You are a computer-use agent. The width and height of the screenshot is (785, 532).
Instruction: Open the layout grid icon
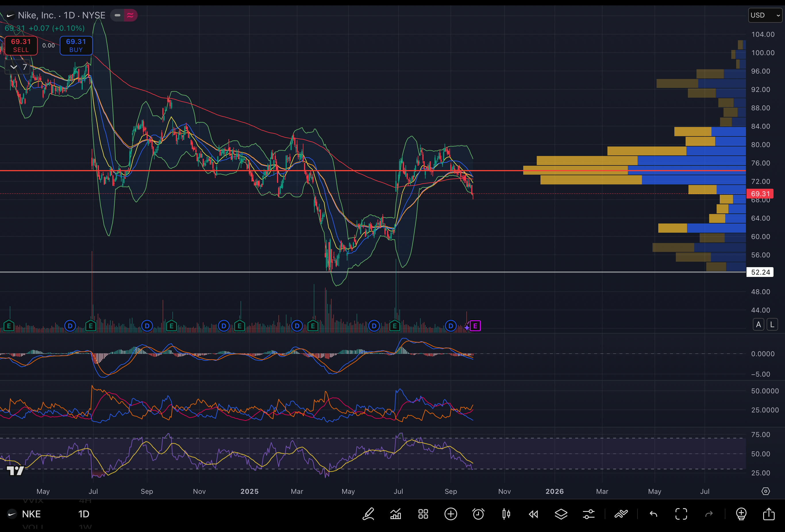click(423, 514)
